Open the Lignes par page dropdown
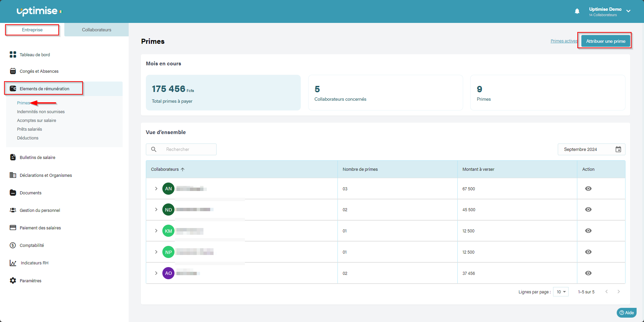This screenshot has width=644, height=322. pos(561,292)
